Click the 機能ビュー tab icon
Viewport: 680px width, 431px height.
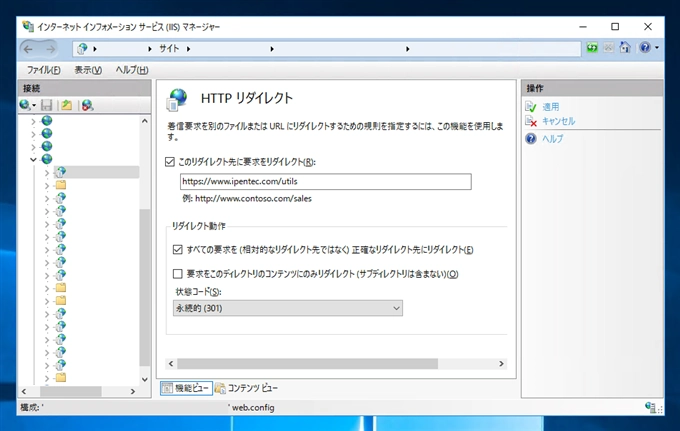point(167,388)
